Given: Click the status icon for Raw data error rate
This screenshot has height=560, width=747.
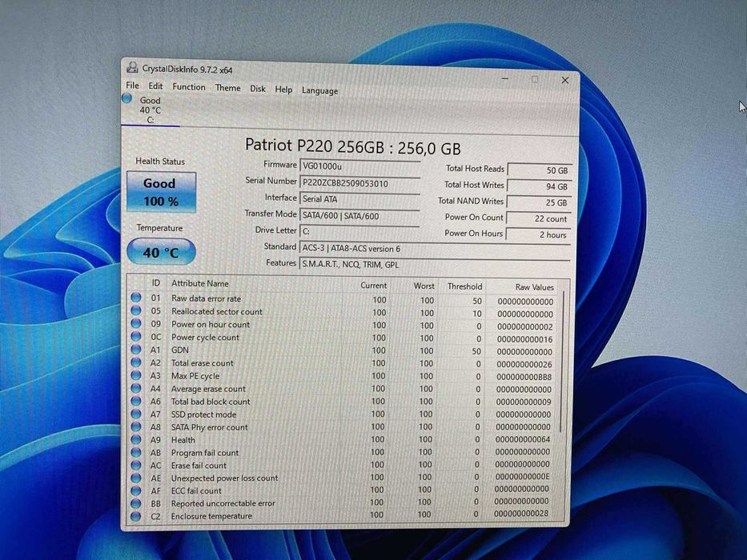Looking at the screenshot, I should (x=136, y=298).
